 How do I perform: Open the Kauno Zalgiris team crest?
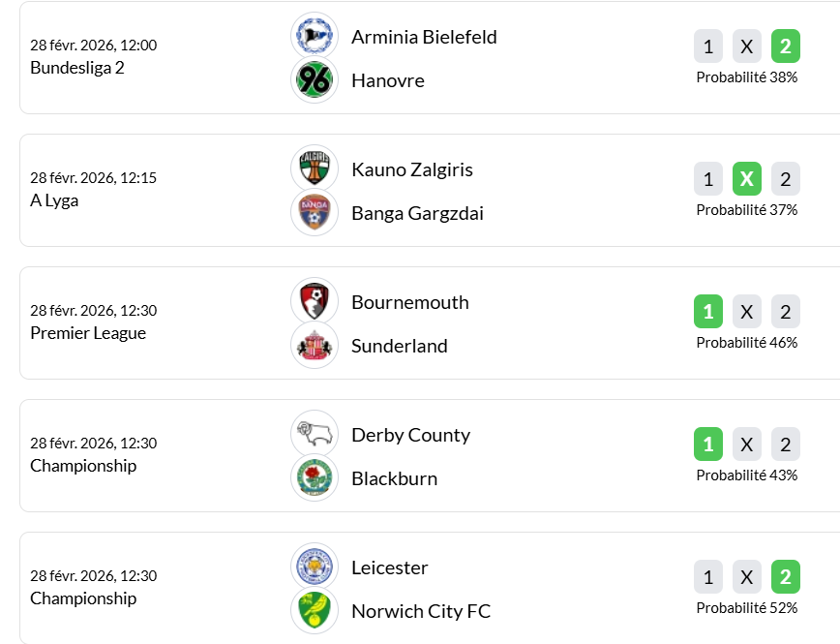coord(315,169)
